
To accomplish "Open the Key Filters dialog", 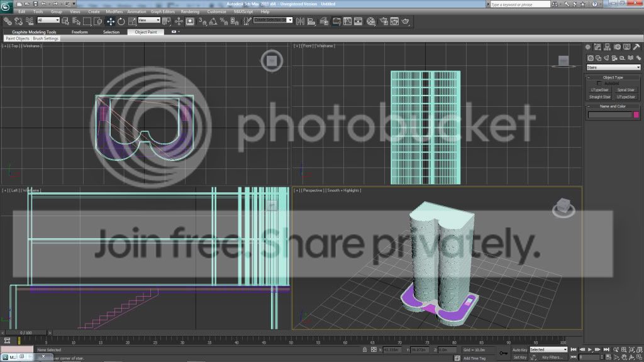I will 552,358.
